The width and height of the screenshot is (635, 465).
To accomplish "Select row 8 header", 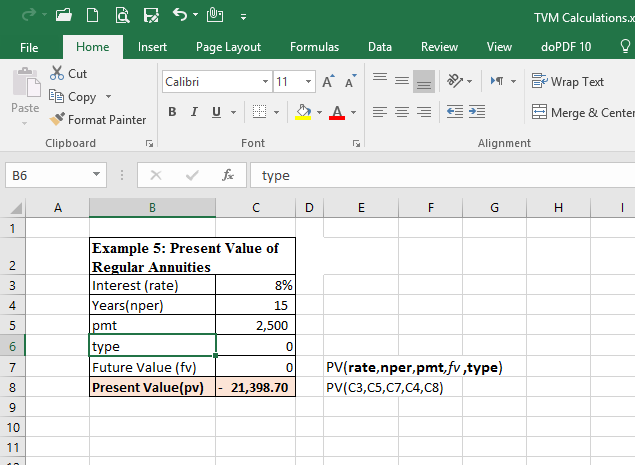I will pos(13,387).
